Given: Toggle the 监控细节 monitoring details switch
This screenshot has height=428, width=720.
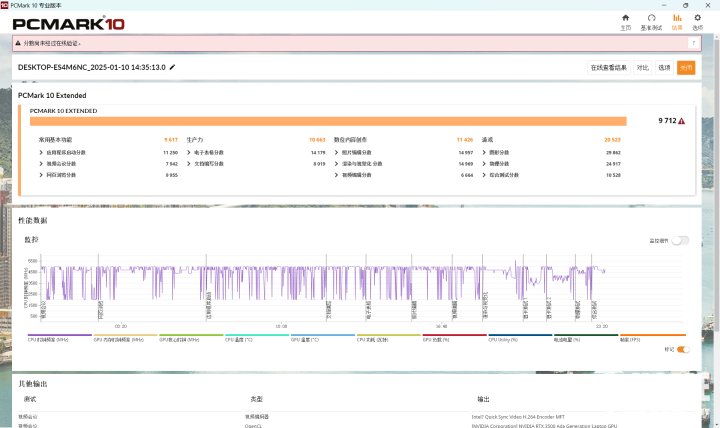Looking at the screenshot, I should 680,240.
